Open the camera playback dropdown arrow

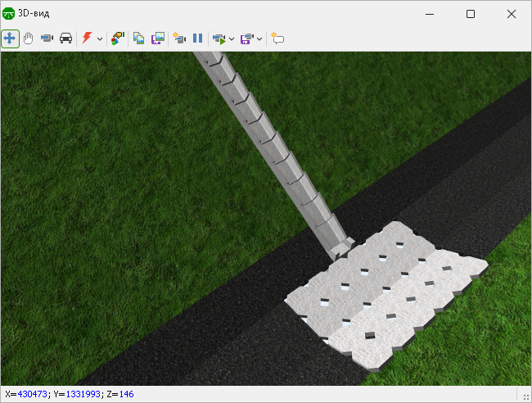point(232,38)
